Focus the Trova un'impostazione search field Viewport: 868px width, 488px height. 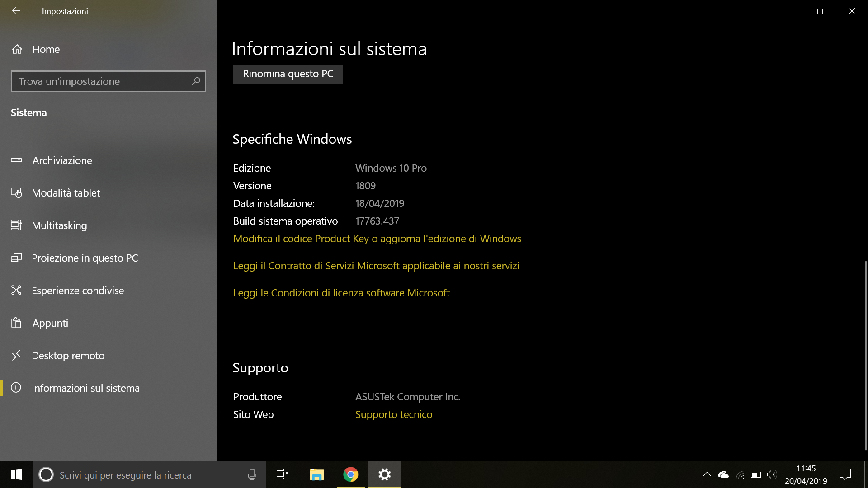108,81
